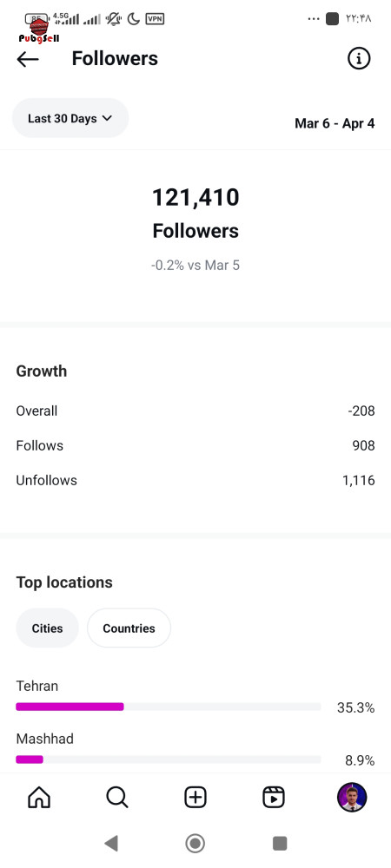Viewport: 391px width, 868px height.
Task: Tap the 121,410 follower count
Action: tap(195, 198)
